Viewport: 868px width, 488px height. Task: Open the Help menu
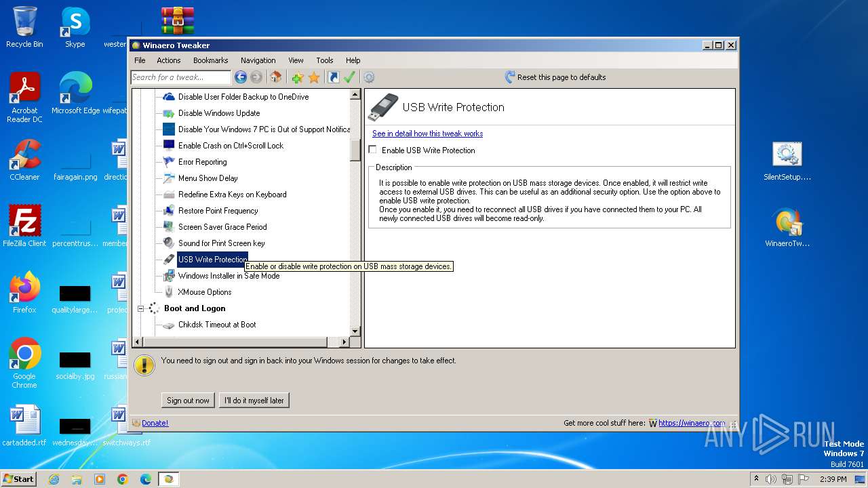[x=353, y=60]
